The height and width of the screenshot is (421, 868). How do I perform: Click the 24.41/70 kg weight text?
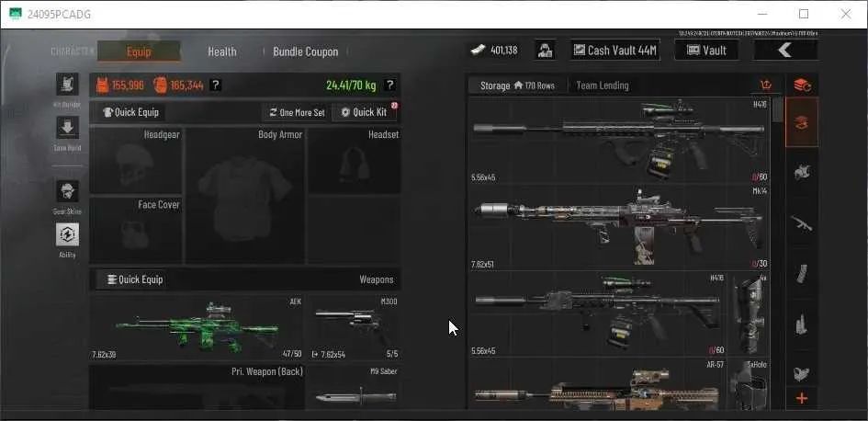[351, 85]
